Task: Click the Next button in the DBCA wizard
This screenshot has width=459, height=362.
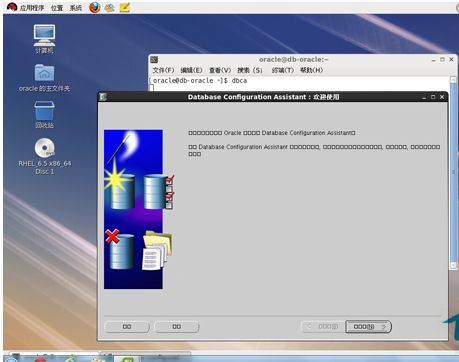Action: click(368, 327)
